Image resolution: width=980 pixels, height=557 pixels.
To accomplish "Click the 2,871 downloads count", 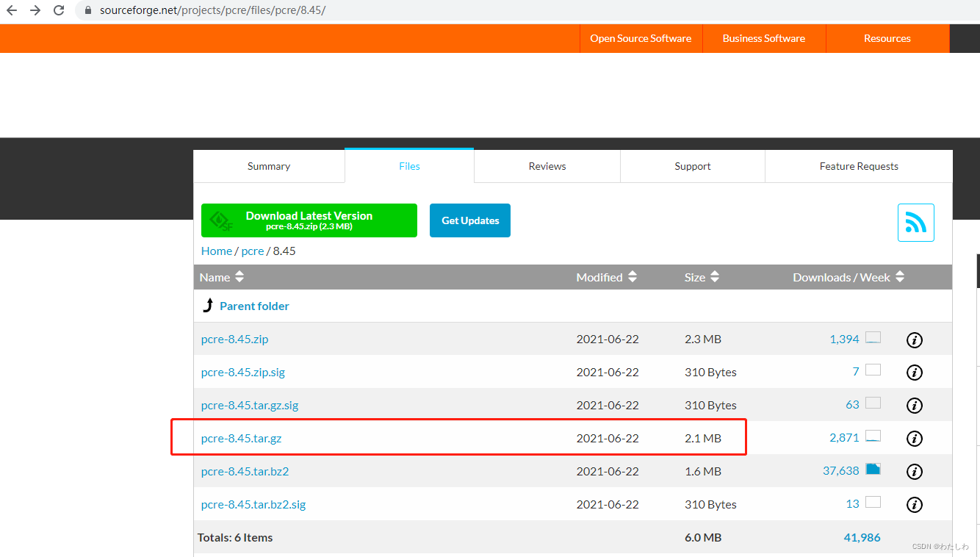I will [x=844, y=439].
